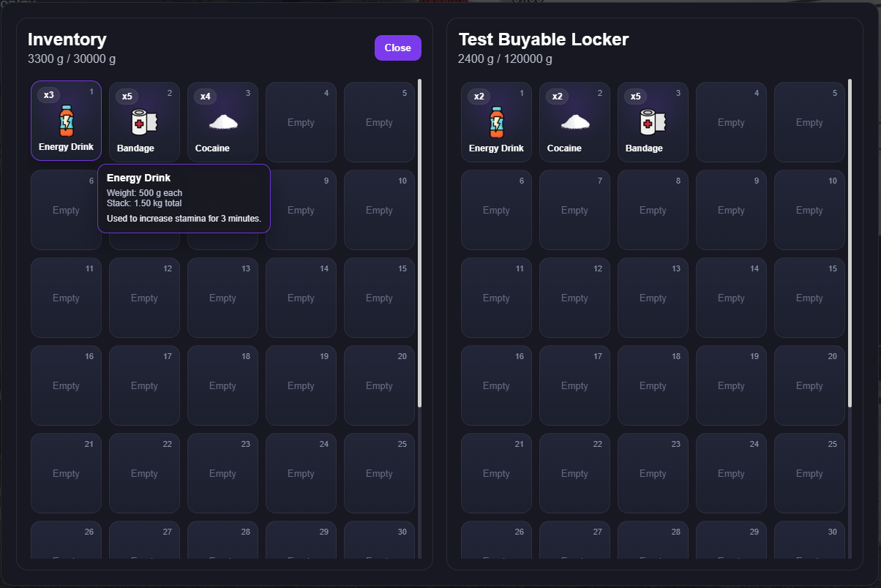Screen dimensions: 881x588
Task: Click the Inventory panel scrollbar
Action: (419, 243)
